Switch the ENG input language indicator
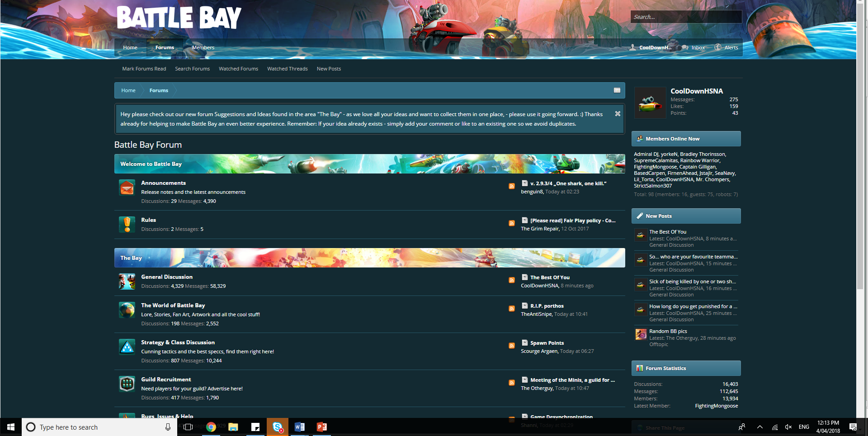Screen dimensions: 868x436 click(804, 427)
